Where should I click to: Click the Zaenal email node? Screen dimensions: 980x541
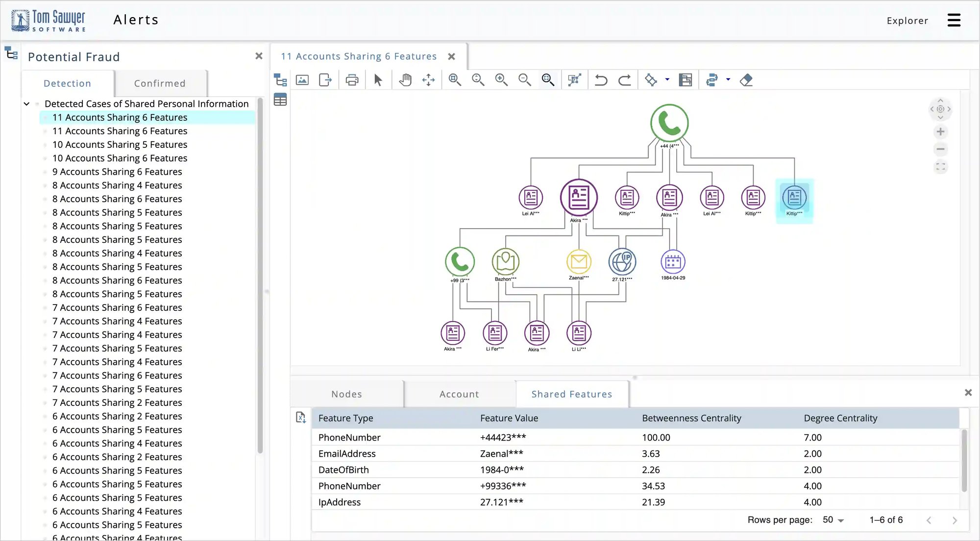click(579, 261)
